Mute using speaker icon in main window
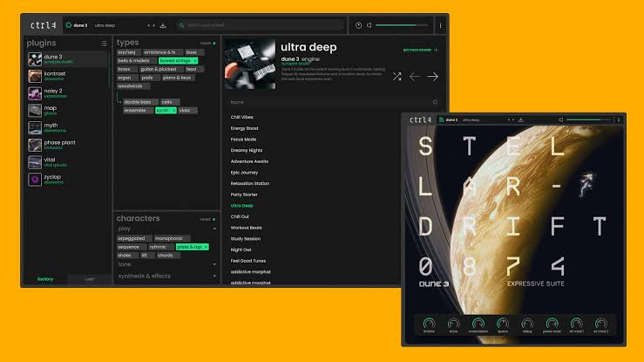Viewport: 644px width, 362px height. pos(369,25)
